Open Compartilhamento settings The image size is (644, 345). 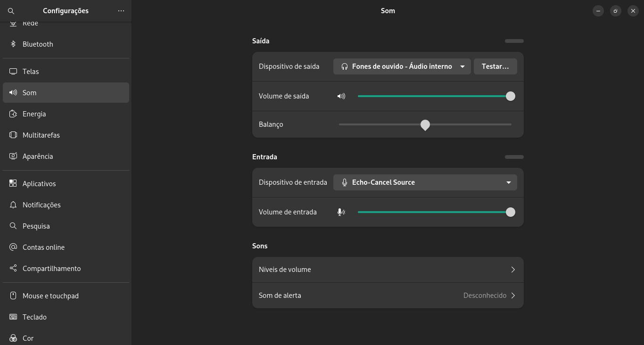pyautogui.click(x=66, y=269)
